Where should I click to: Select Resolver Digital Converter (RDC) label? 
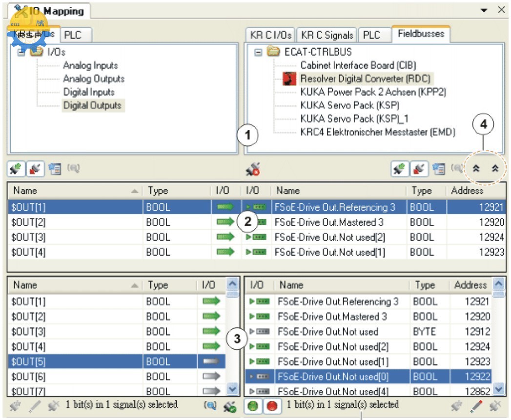(366, 79)
